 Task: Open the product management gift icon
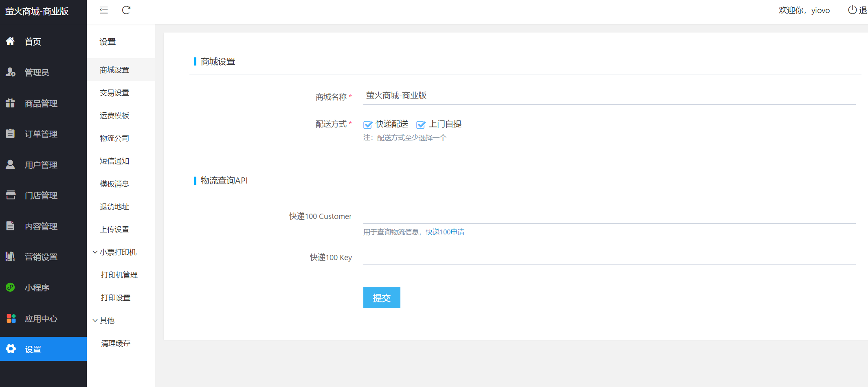(11, 103)
